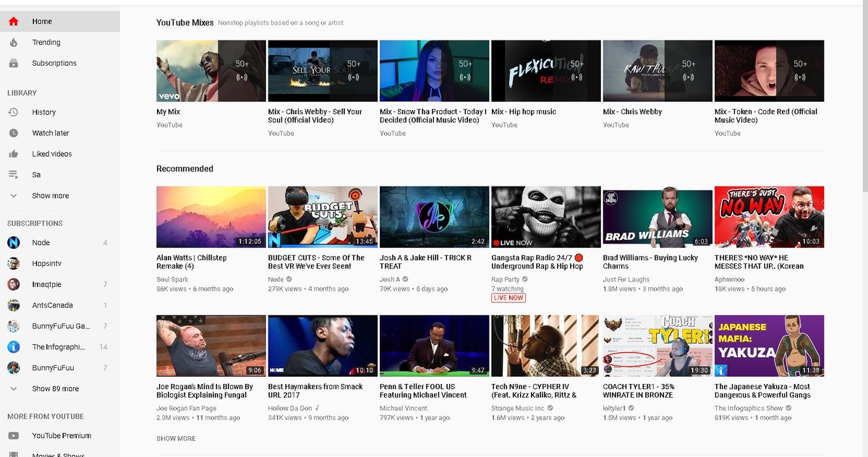The image size is (868, 457).
Task: Open the Michael Vincent channel link
Action: [404, 409]
